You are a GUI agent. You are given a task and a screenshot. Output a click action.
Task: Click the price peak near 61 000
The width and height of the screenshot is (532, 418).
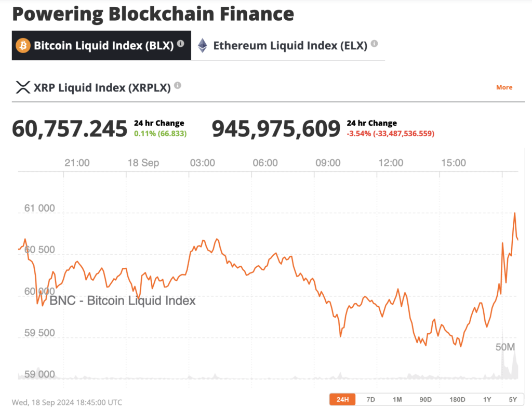(x=514, y=213)
